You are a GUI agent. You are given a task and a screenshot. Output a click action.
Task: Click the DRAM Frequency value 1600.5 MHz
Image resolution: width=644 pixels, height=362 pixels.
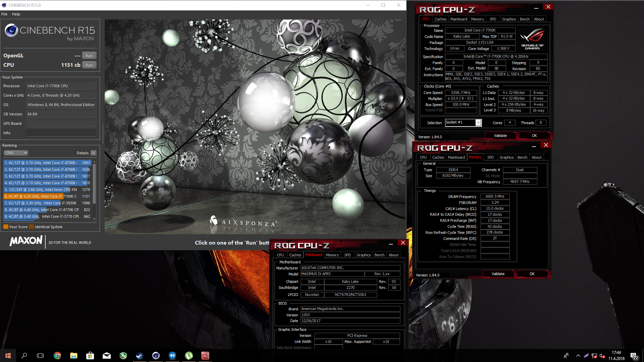495,196
